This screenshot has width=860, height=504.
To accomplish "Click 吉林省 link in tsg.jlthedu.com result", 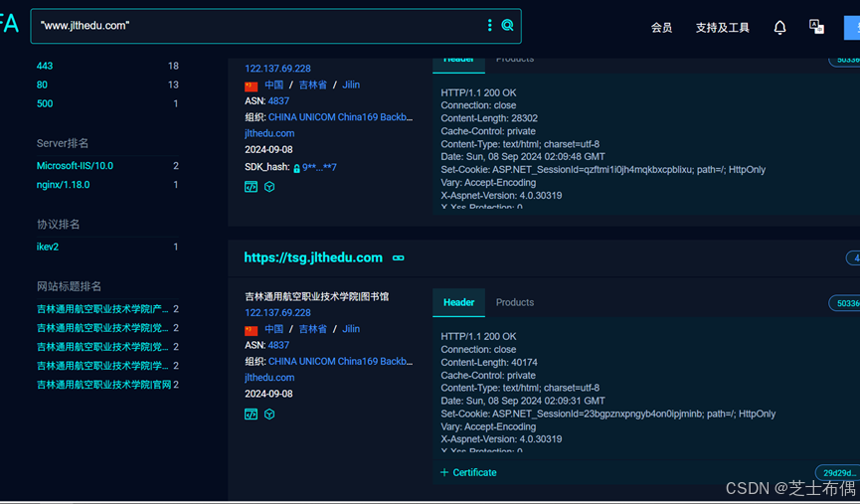I will [312, 329].
